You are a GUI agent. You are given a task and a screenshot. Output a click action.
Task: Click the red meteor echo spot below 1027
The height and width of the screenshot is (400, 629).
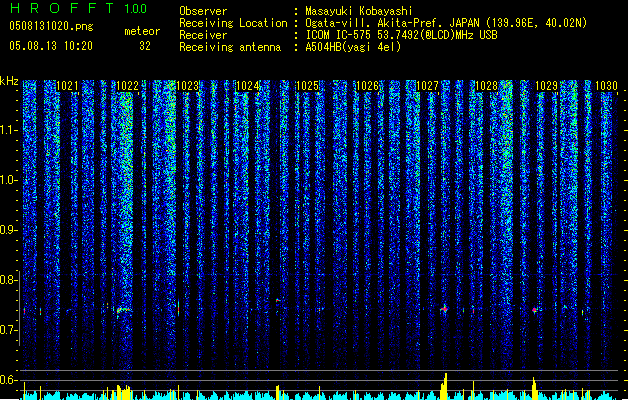pyautogui.click(x=444, y=309)
